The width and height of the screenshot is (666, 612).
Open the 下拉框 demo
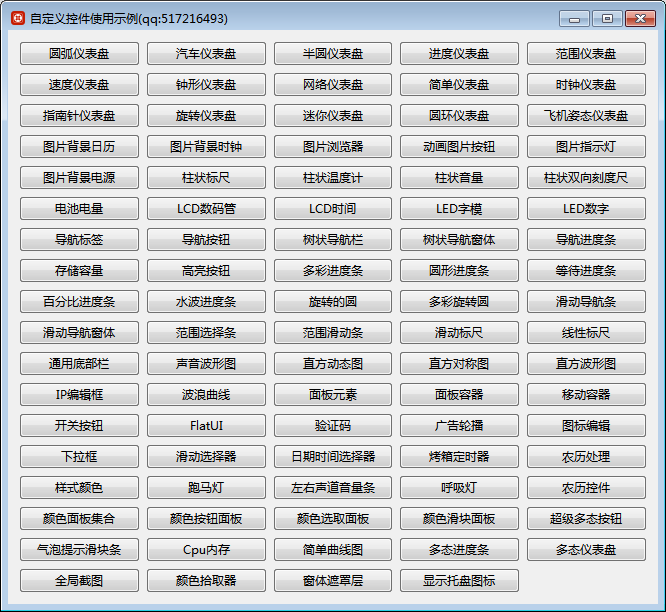pos(79,457)
